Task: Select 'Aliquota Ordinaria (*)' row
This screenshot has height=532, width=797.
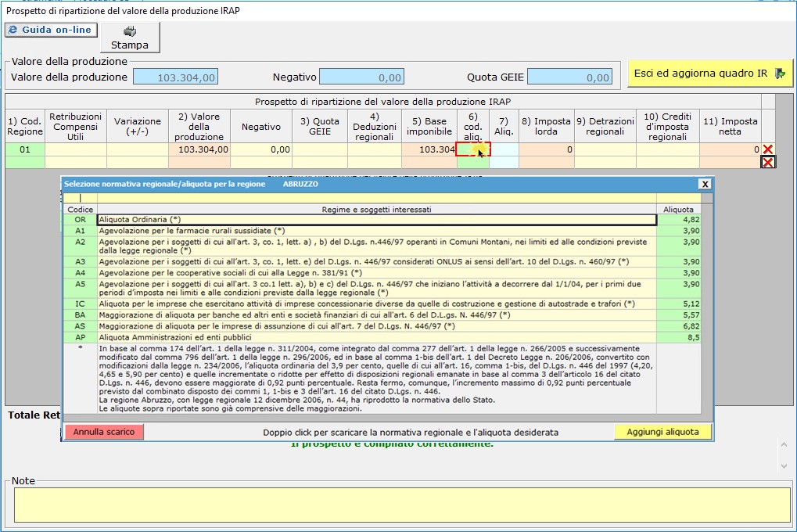Action: [x=377, y=220]
